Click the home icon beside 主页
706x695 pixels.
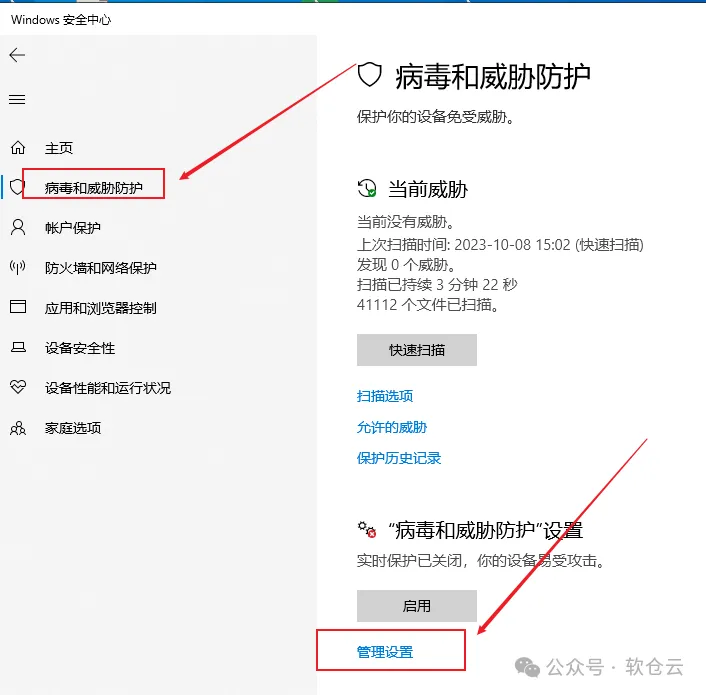pos(18,147)
